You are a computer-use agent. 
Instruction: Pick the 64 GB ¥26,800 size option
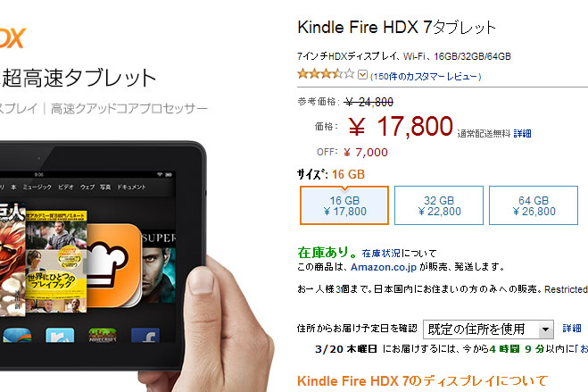[534, 205]
